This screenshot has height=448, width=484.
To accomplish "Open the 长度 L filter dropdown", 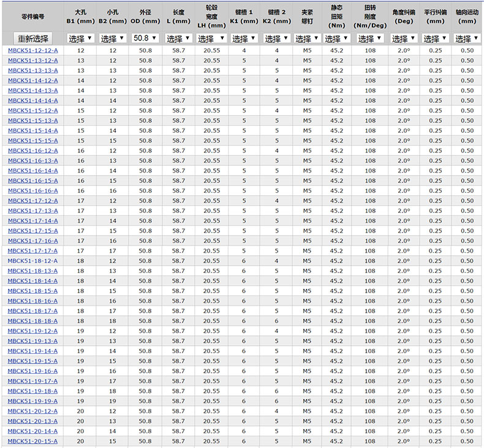I will 178,39.
